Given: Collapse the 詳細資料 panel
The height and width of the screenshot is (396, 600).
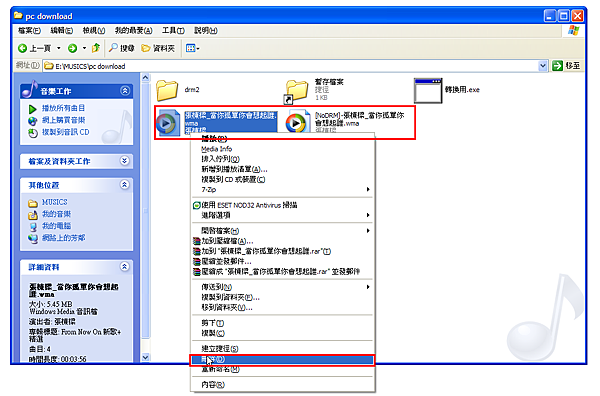Looking at the screenshot, I should [x=125, y=266].
